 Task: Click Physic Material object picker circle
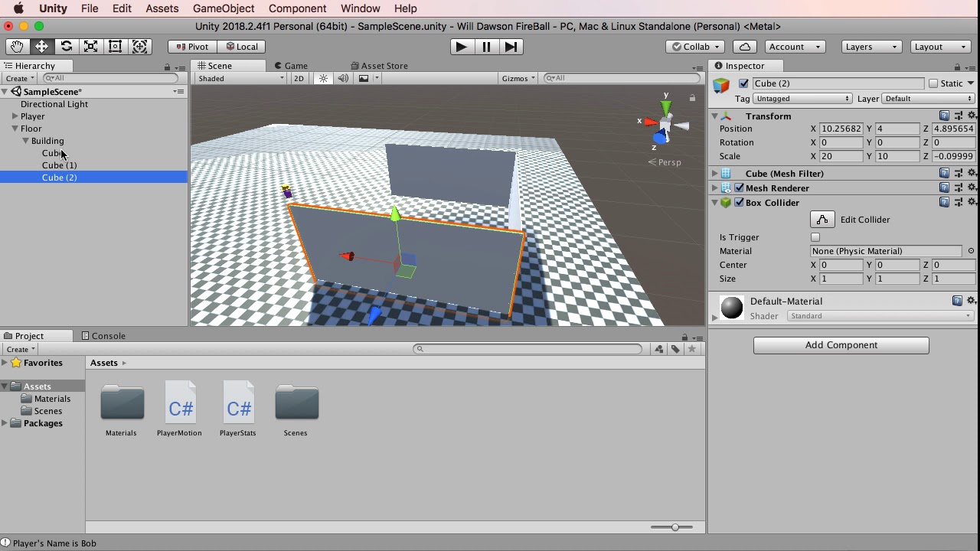(971, 251)
